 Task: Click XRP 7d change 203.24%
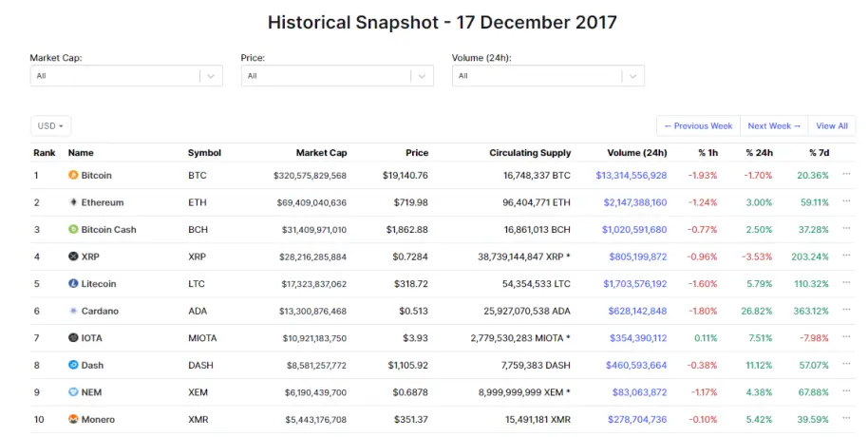(x=810, y=256)
